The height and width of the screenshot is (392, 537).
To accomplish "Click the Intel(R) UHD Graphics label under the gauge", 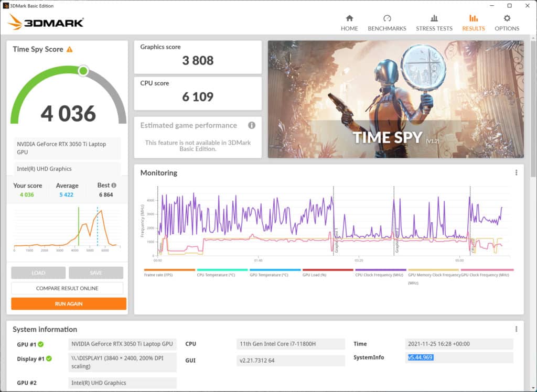I will coord(67,169).
